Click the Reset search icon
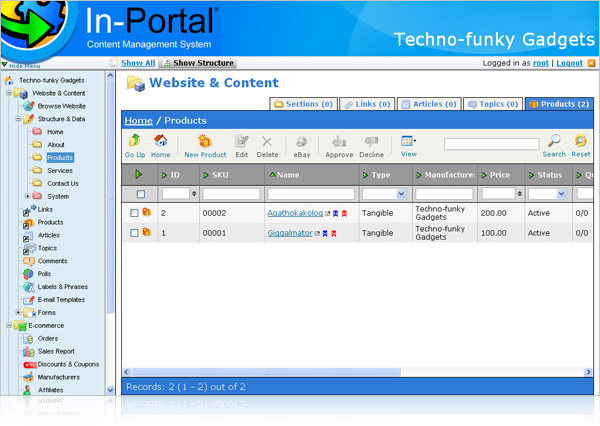 click(x=580, y=141)
